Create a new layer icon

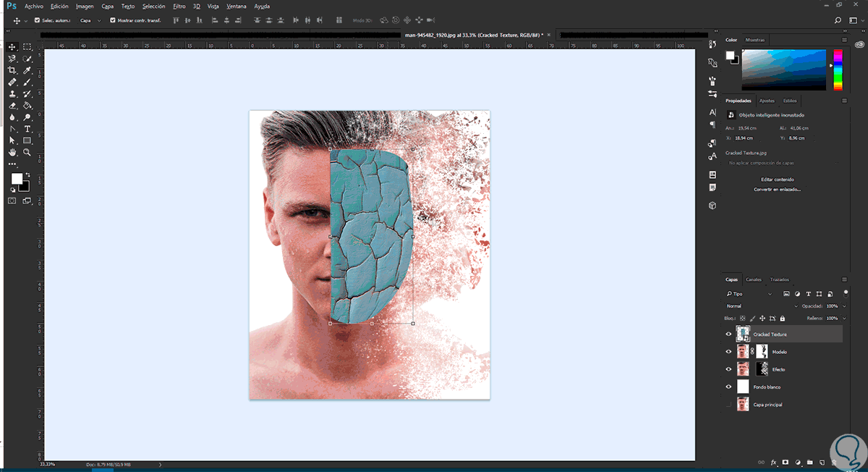822,462
